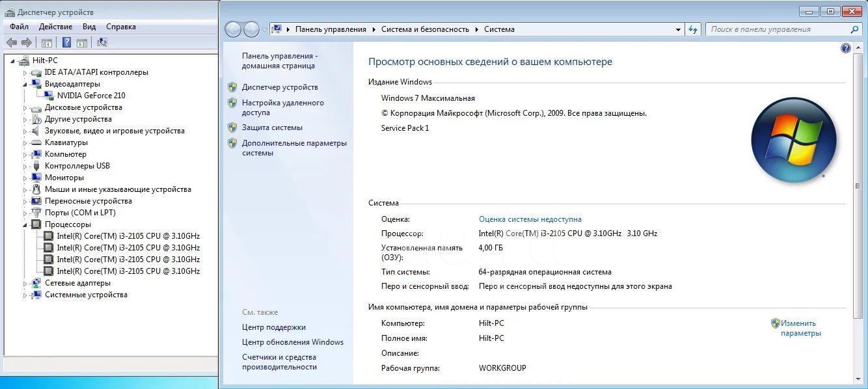The width and height of the screenshot is (868, 389).
Task: Open Центр обновления Windows link
Action: (293, 342)
